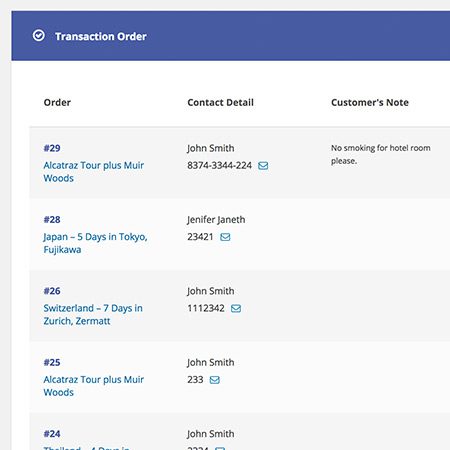Click the Transaction Order checkmark icon
Screen dimensions: 450x450
coord(39,35)
